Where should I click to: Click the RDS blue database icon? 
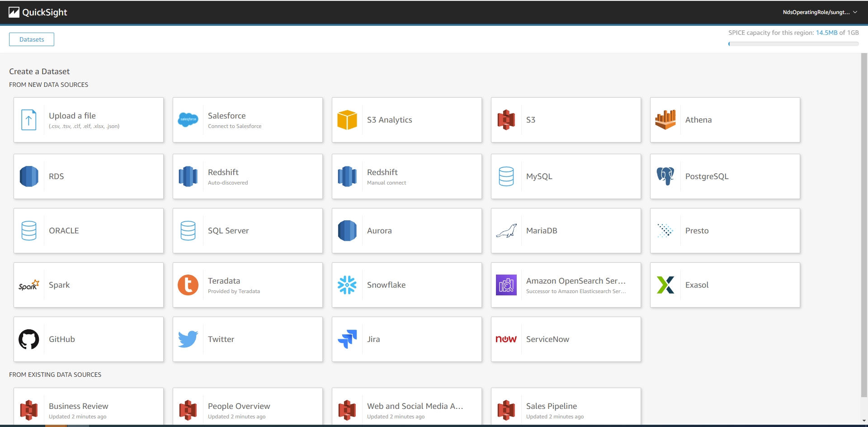pyautogui.click(x=29, y=176)
